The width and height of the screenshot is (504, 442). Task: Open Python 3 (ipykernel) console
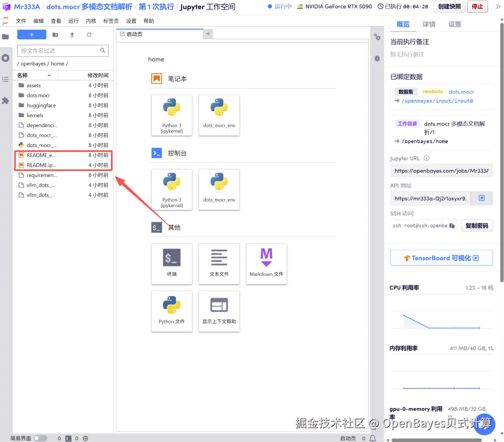172,189
